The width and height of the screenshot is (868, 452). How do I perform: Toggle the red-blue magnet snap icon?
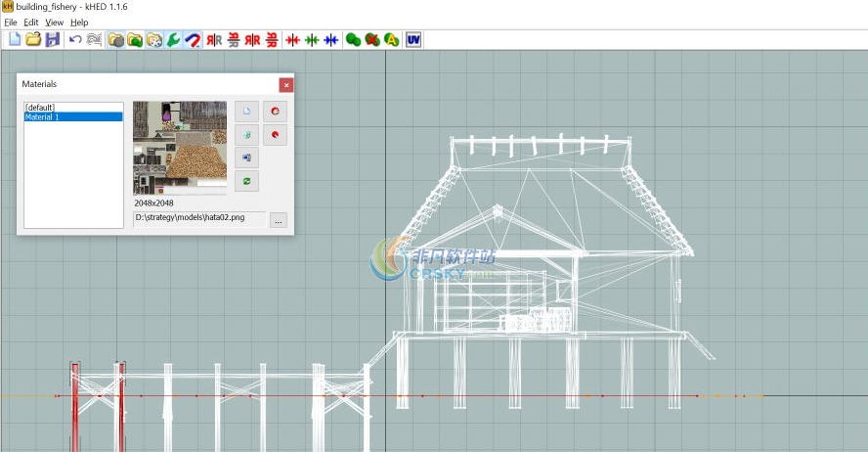tap(193, 40)
